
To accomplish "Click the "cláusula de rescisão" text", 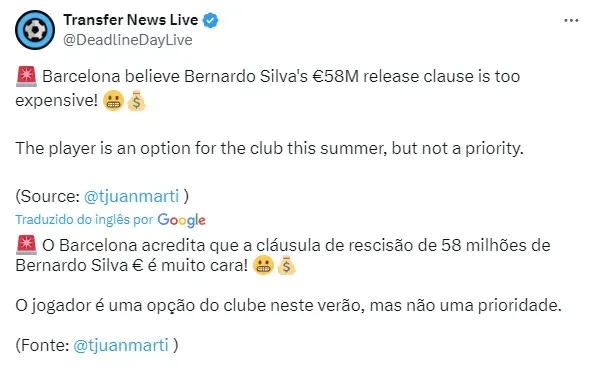I will pos(332,245).
